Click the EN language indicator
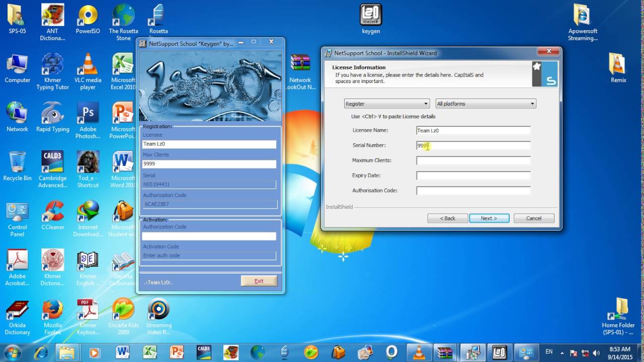The width and height of the screenshot is (644, 362). click(x=549, y=351)
